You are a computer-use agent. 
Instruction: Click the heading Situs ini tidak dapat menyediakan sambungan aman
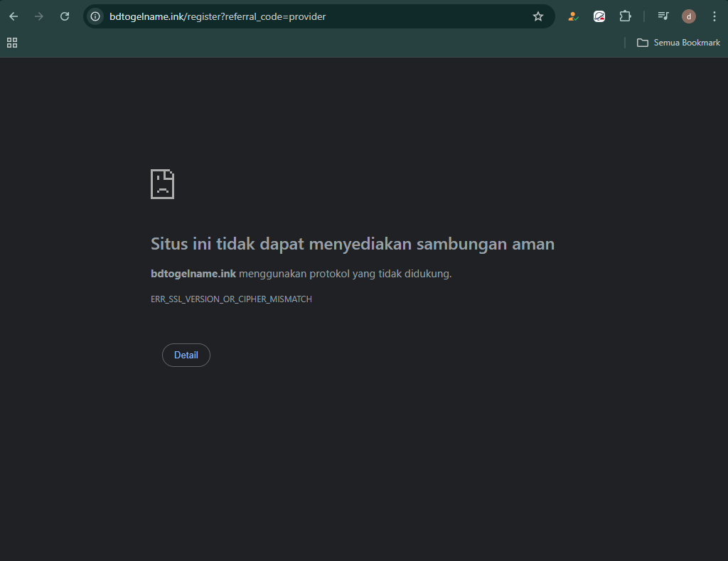[353, 244]
